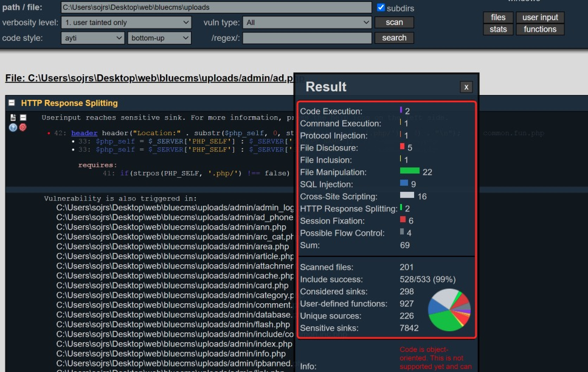
Task: Click the vulnerability pie chart
Action: [x=449, y=310]
